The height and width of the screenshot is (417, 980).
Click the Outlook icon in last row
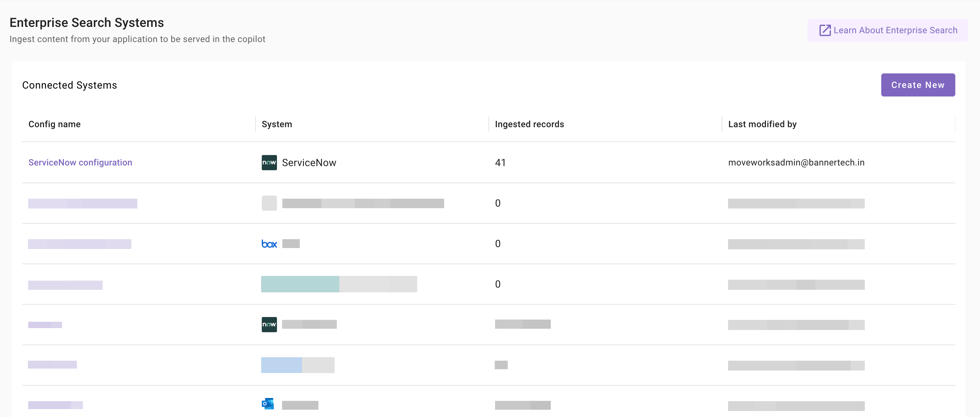[x=268, y=404]
